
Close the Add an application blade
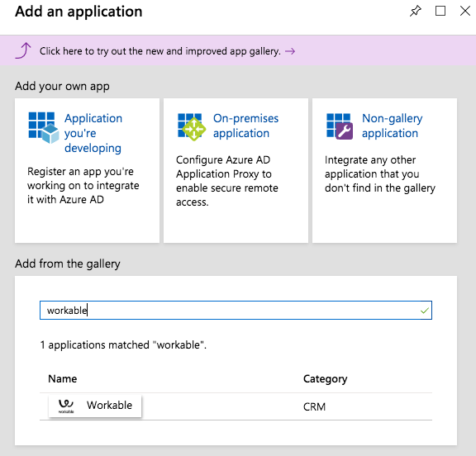pyautogui.click(x=465, y=12)
